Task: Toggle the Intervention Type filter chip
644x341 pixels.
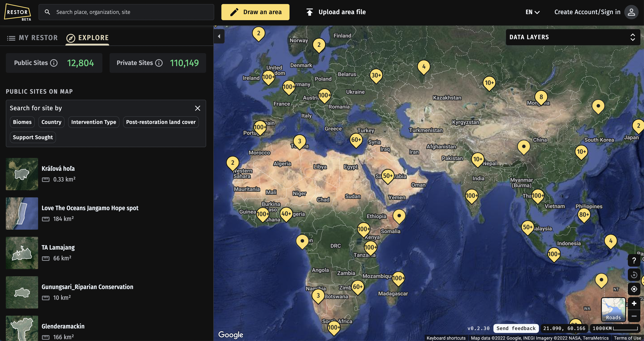Action: pos(93,122)
